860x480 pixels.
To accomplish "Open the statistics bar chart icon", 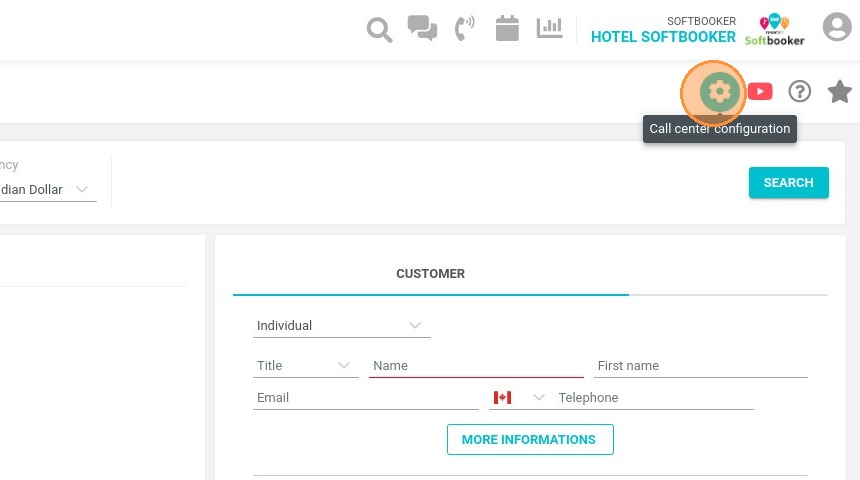I will tap(549, 28).
